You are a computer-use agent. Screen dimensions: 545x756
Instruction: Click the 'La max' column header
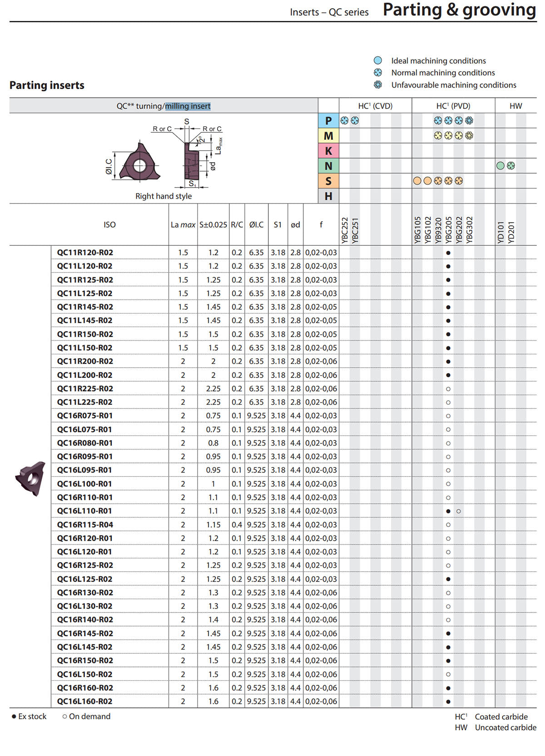pos(183,224)
